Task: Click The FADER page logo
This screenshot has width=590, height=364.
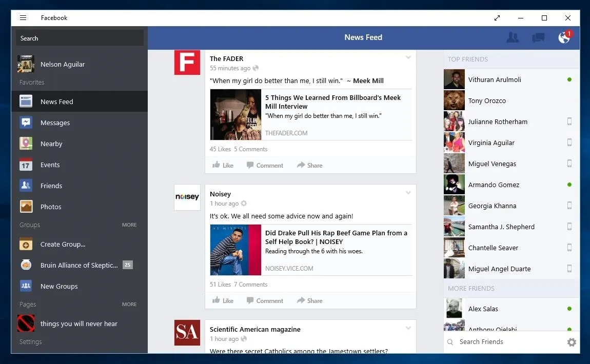Action: 187,63
